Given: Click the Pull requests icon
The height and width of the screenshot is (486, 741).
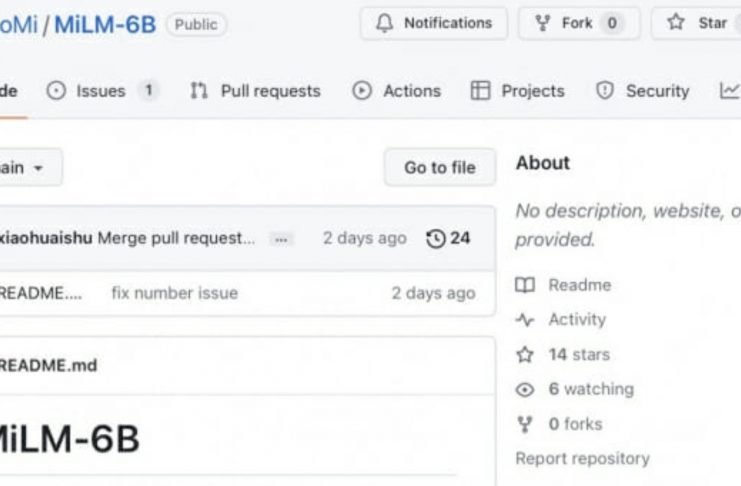Looking at the screenshot, I should click(x=199, y=90).
